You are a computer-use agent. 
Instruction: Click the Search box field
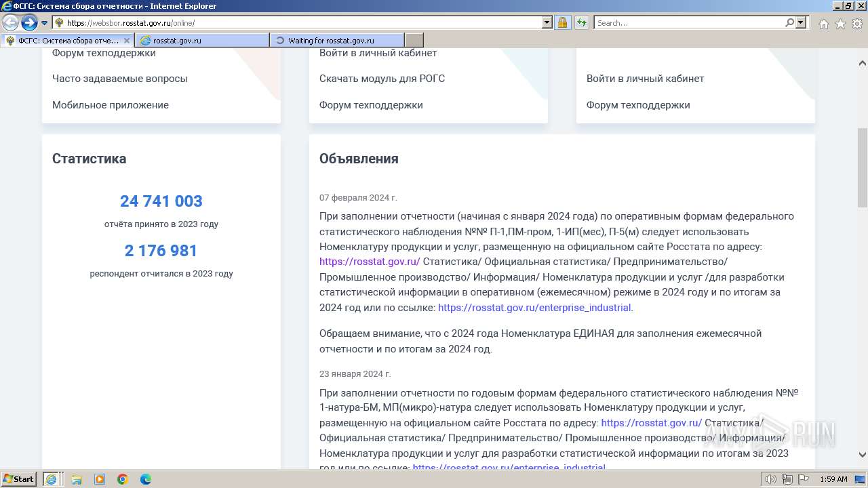coord(689,23)
